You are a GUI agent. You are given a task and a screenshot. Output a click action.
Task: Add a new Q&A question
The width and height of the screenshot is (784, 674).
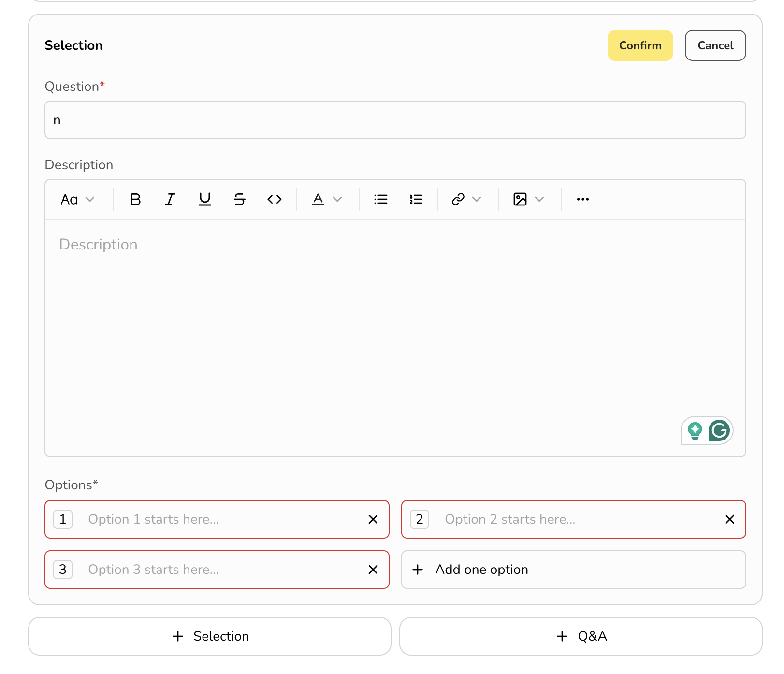581,636
